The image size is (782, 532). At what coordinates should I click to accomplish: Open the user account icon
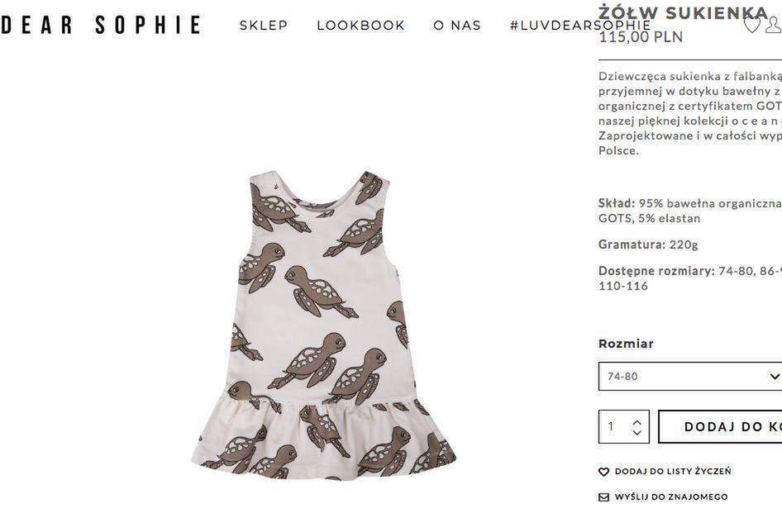point(774,25)
